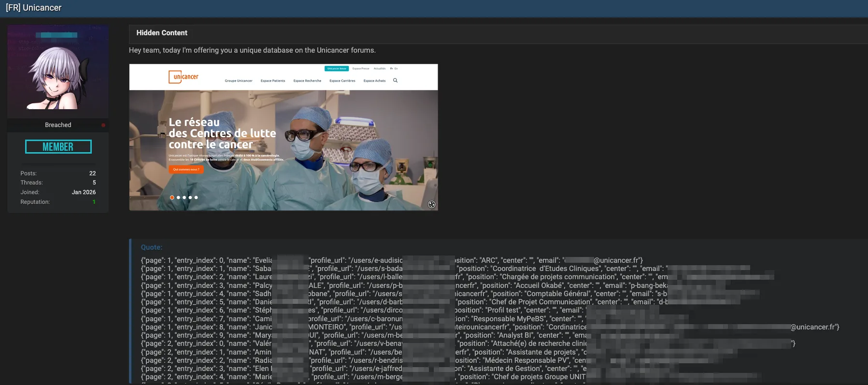Select the orange first carousel dot
This screenshot has width=868, height=385.
[x=172, y=198]
